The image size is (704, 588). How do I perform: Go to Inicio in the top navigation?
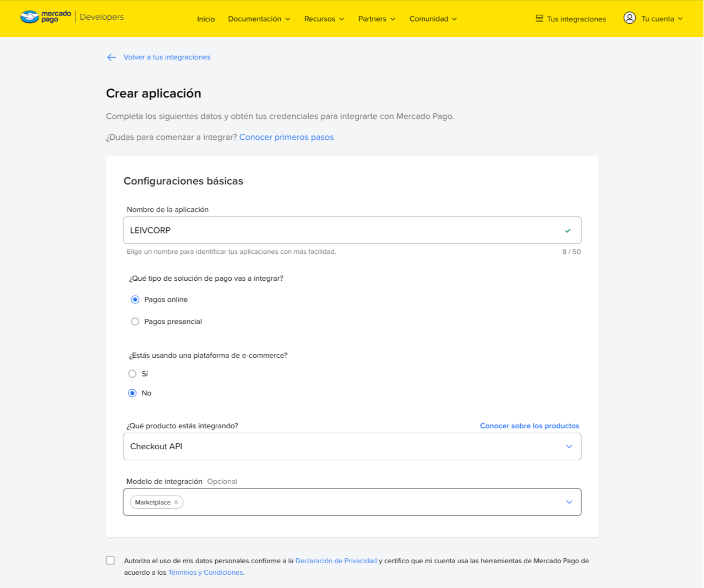coord(206,19)
